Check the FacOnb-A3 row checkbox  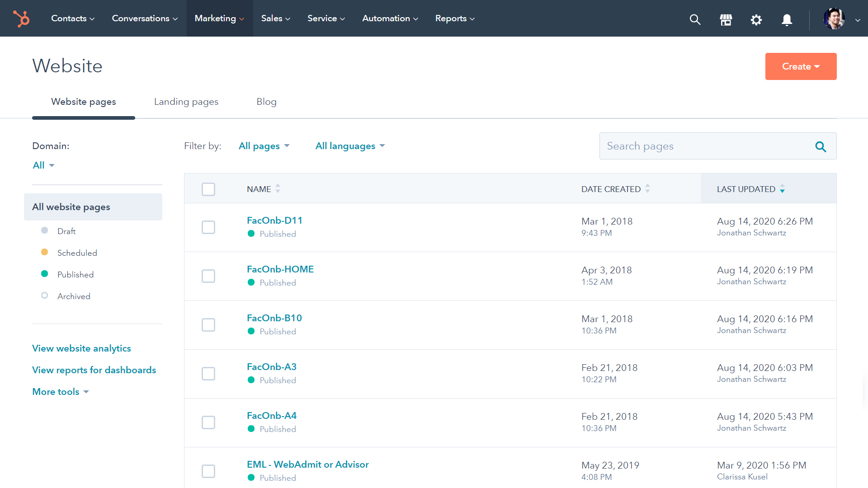coord(208,373)
